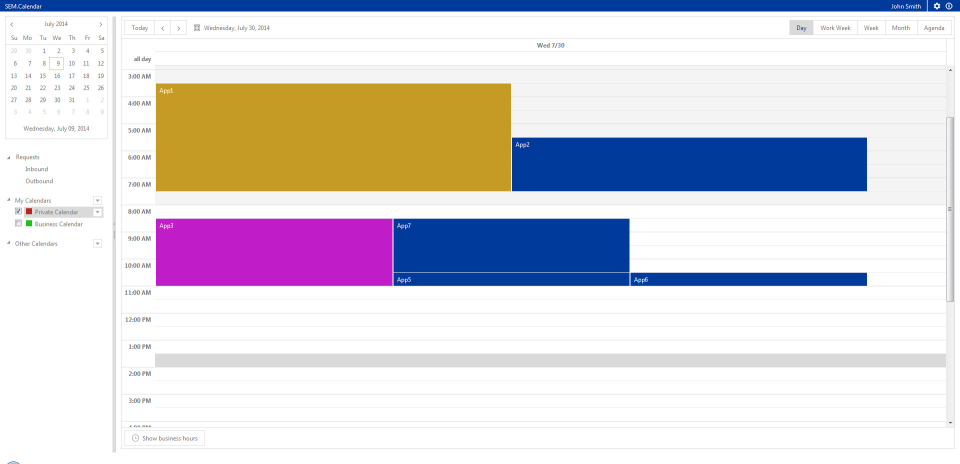Click the July 2014 month title
960x464 pixels.
click(56, 24)
